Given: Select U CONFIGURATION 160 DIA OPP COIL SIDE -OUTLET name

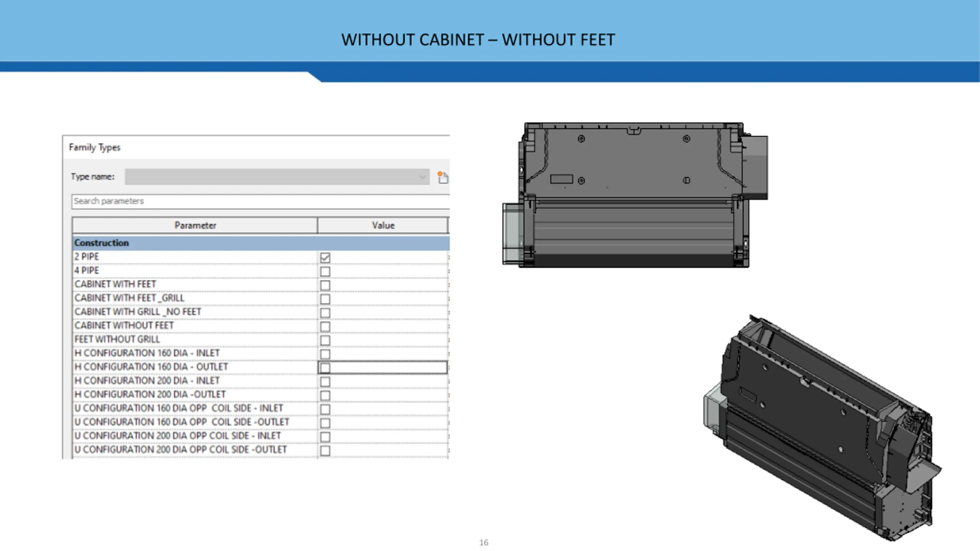Looking at the screenshot, I should [182, 422].
